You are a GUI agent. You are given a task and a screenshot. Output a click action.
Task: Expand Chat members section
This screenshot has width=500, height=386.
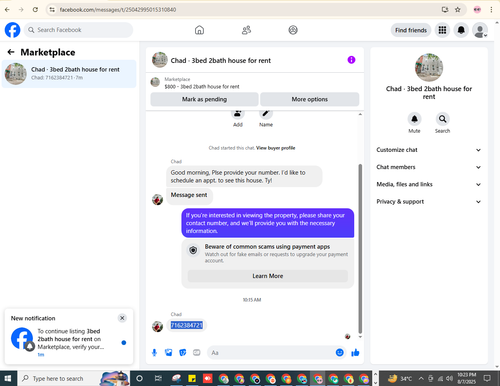coord(429,167)
